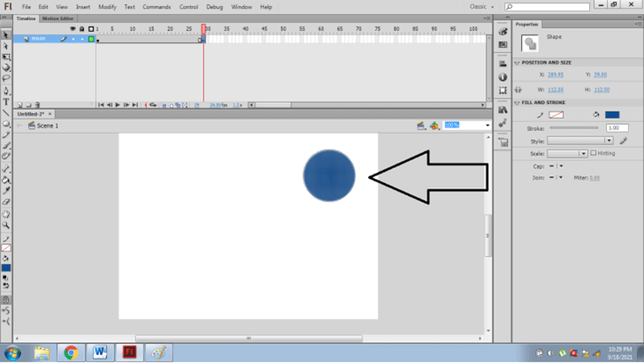Toggle moon layer lock dot

pos(82,39)
